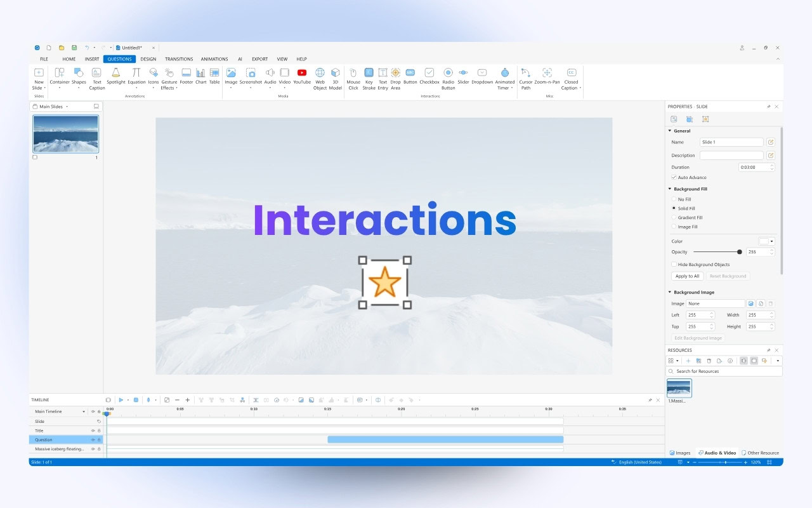
Task: Insert a Screenshot from the Media group
Action: coord(251,79)
